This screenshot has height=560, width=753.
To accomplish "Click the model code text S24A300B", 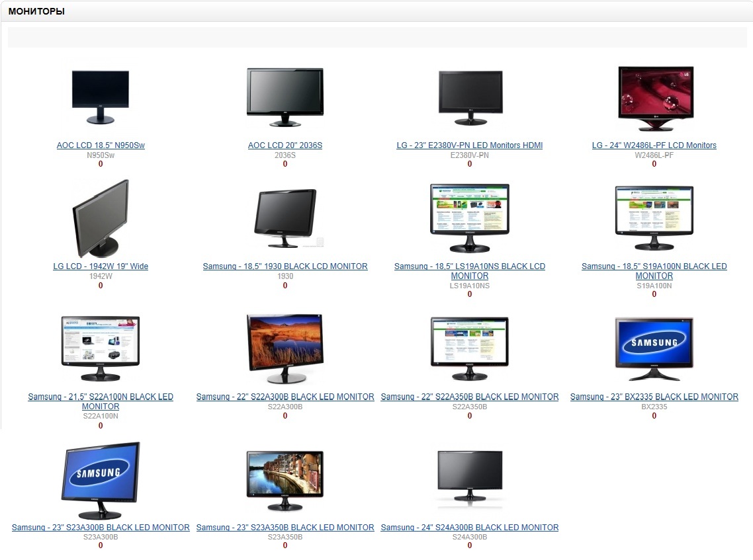I will [x=470, y=537].
